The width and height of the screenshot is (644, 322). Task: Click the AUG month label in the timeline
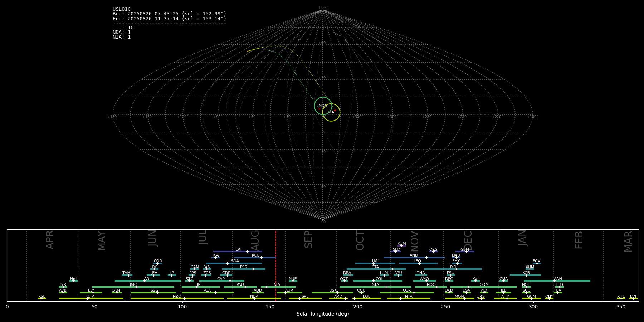(x=255, y=240)
